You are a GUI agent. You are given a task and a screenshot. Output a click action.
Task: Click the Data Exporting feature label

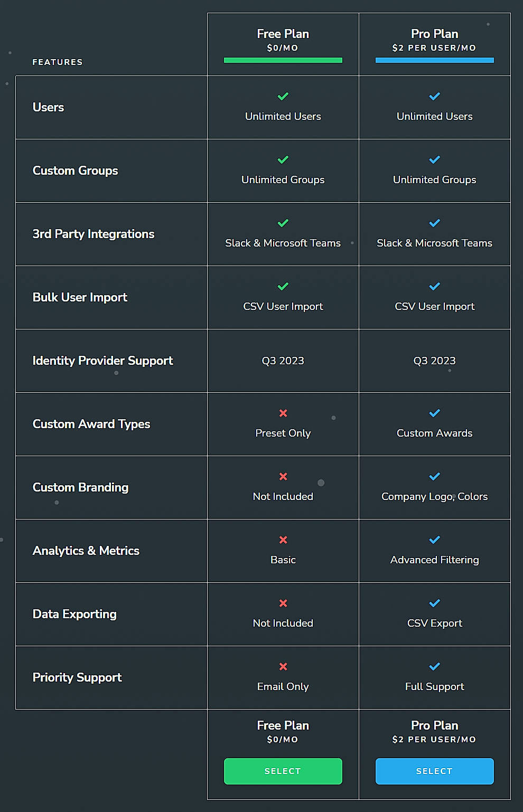coord(74,614)
